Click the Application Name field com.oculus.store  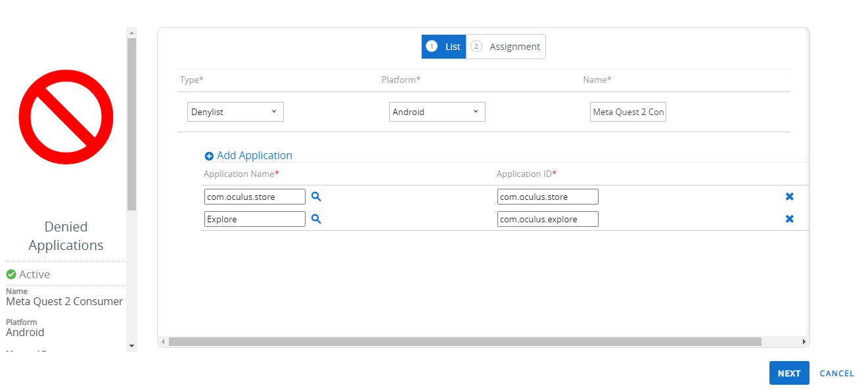(x=255, y=197)
